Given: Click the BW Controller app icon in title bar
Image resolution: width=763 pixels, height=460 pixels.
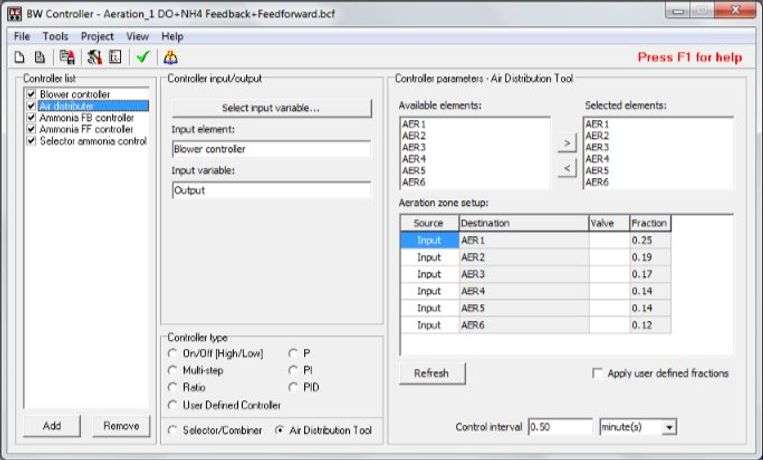Looking at the screenshot, I should (15, 14).
